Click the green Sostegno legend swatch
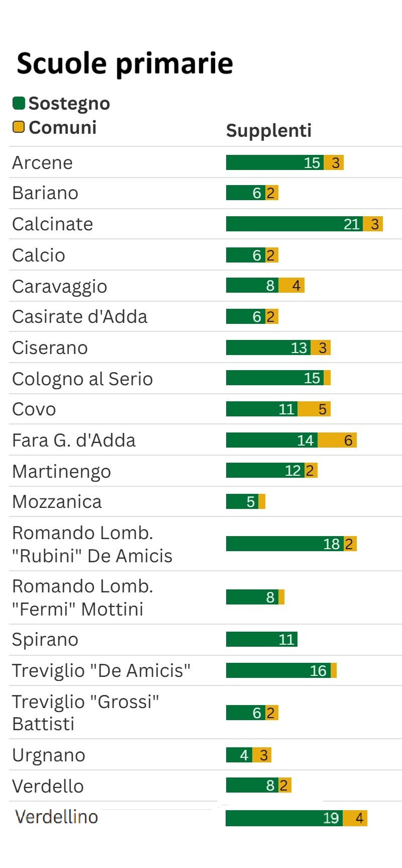402x868 pixels. click(x=19, y=103)
